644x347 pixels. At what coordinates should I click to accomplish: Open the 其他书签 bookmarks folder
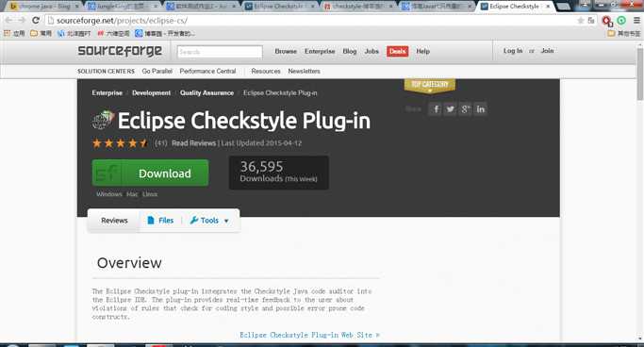[624, 33]
